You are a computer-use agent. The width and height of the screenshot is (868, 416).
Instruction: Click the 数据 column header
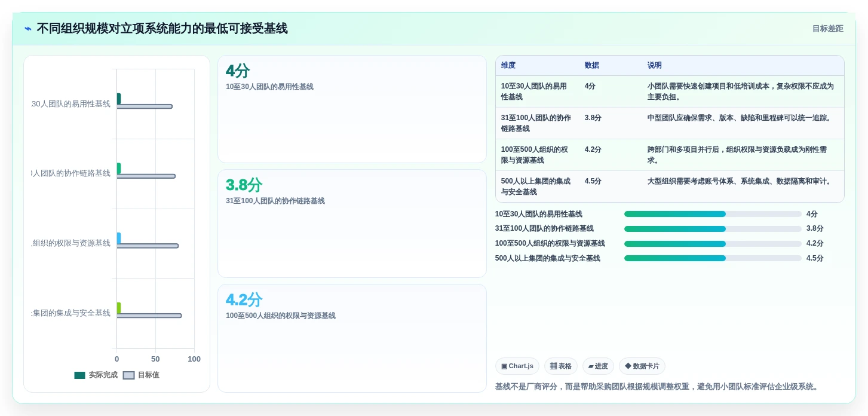coord(592,66)
